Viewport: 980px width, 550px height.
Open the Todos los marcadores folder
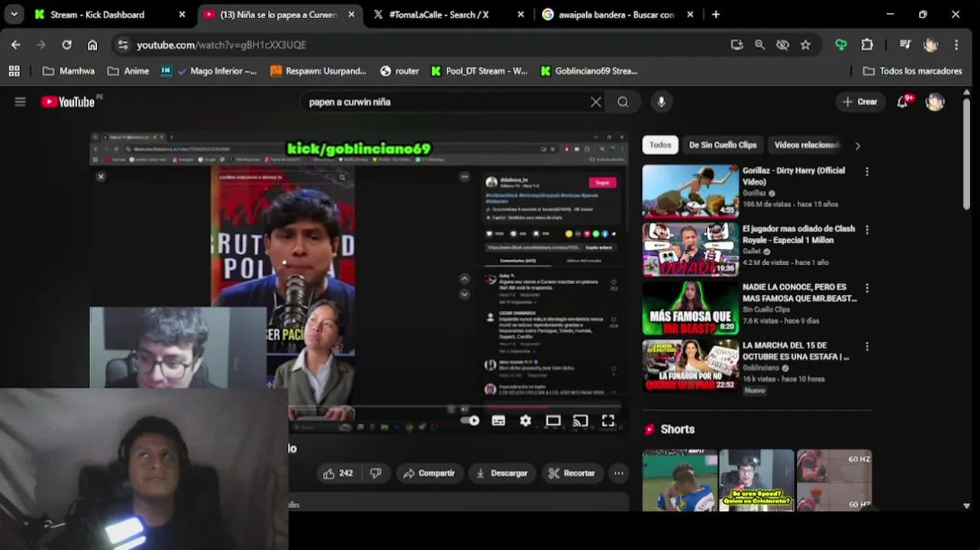(911, 71)
